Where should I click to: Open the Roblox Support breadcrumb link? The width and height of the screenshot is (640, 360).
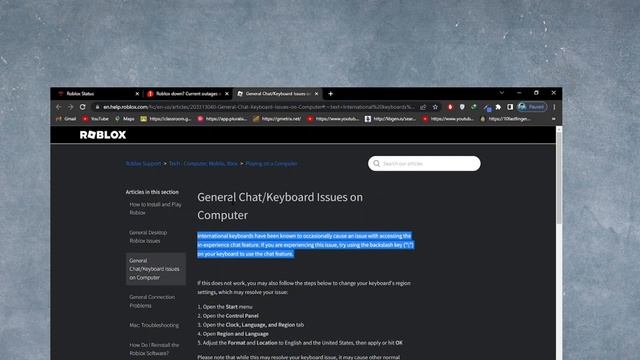click(143, 163)
